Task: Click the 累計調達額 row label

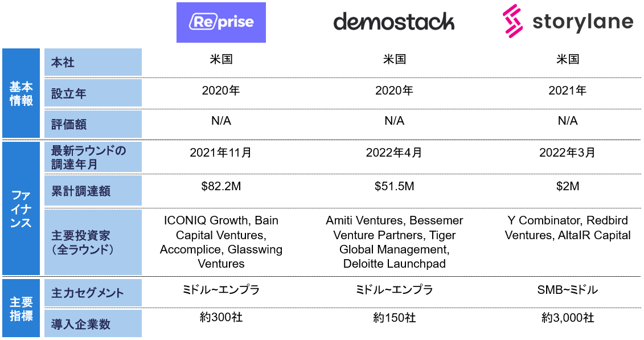Action: (x=93, y=191)
